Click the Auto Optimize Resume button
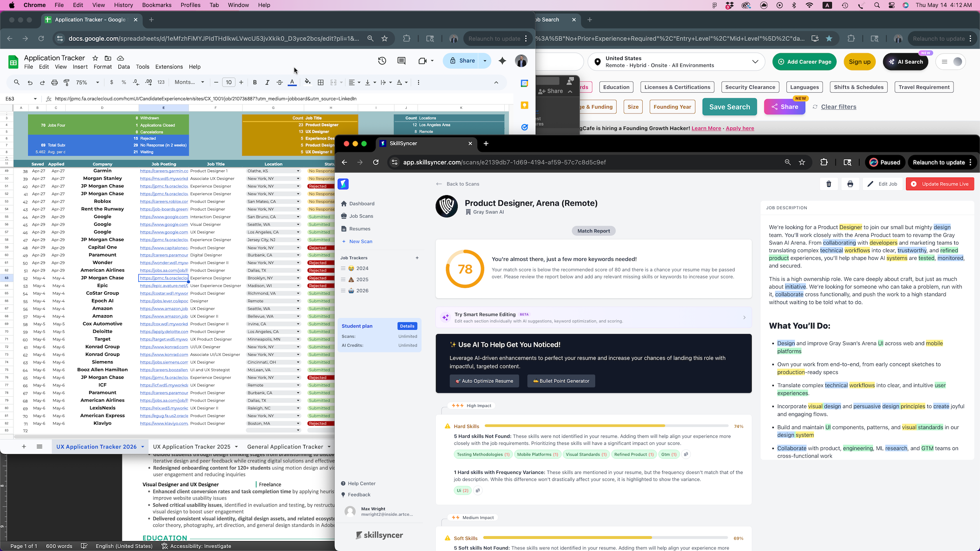The width and height of the screenshot is (980, 551). pyautogui.click(x=484, y=381)
